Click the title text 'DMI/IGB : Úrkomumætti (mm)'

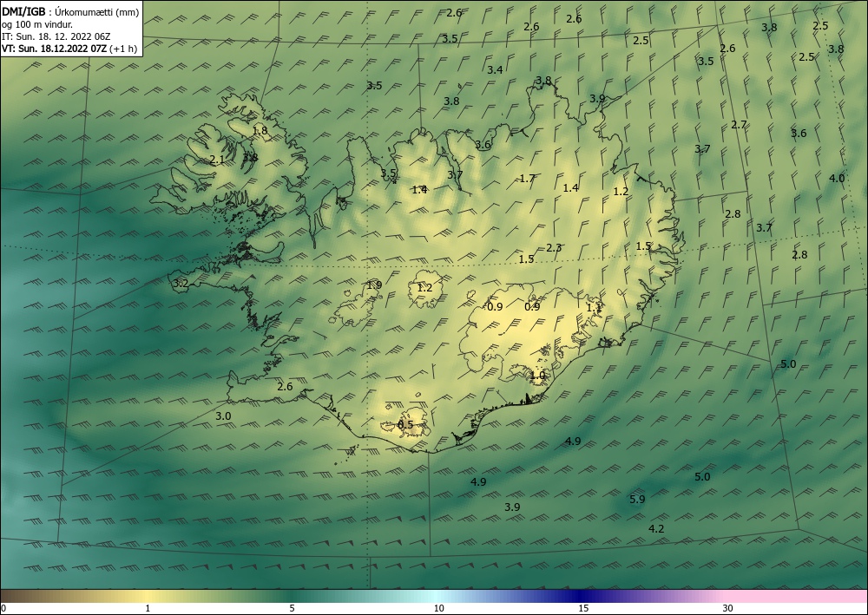[x=70, y=12]
